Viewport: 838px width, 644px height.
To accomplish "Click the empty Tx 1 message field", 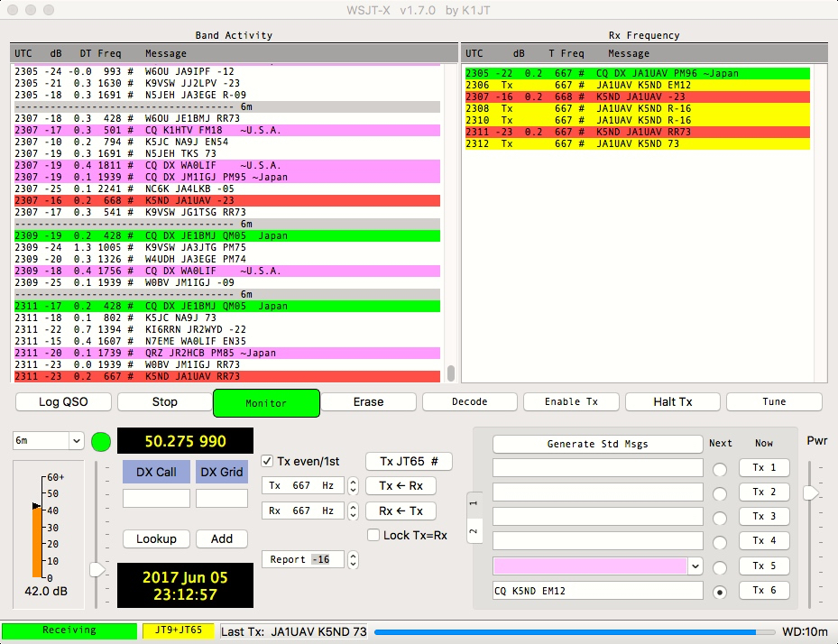I will [597, 467].
